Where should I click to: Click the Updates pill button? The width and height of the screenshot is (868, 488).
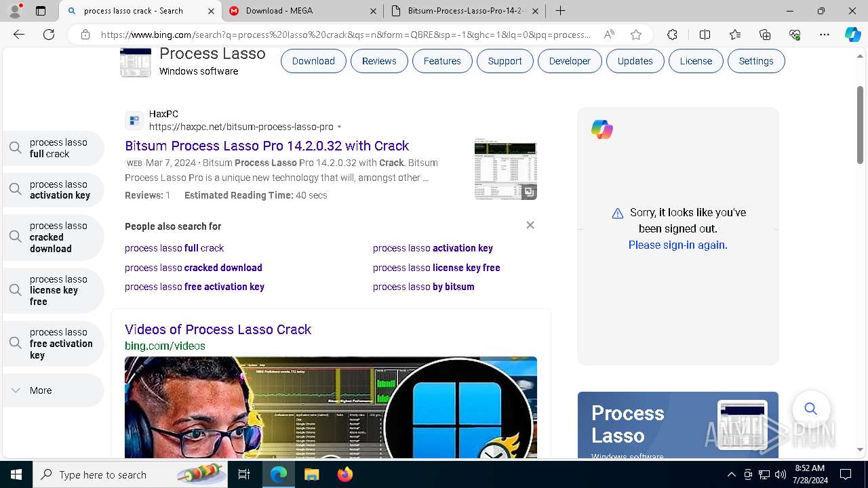coord(635,61)
